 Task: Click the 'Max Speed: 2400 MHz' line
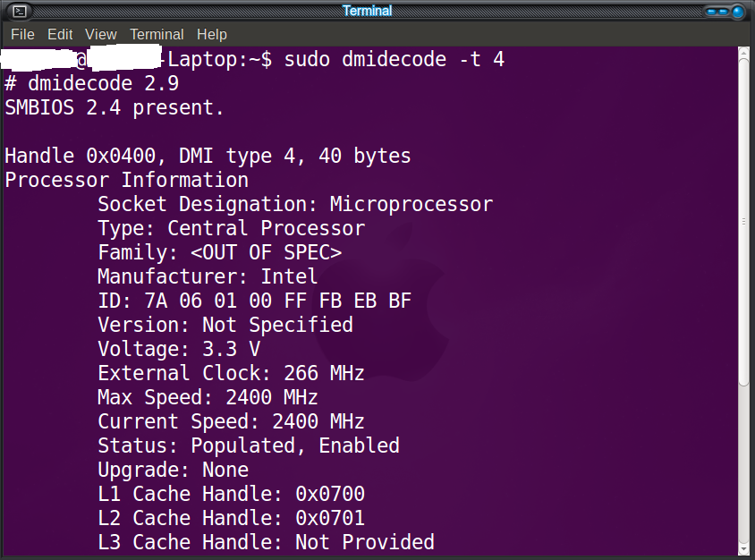point(208,397)
